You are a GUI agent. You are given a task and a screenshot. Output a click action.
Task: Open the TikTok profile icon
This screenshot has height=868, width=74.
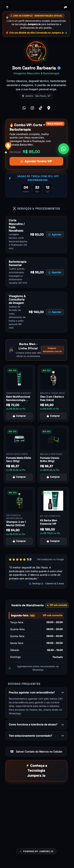(40, 108)
